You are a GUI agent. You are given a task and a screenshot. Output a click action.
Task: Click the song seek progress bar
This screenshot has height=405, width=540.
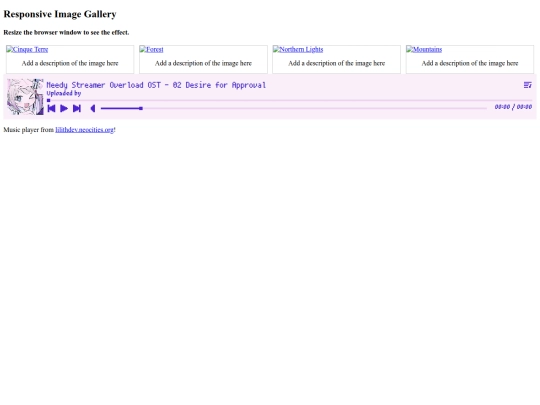click(289, 100)
